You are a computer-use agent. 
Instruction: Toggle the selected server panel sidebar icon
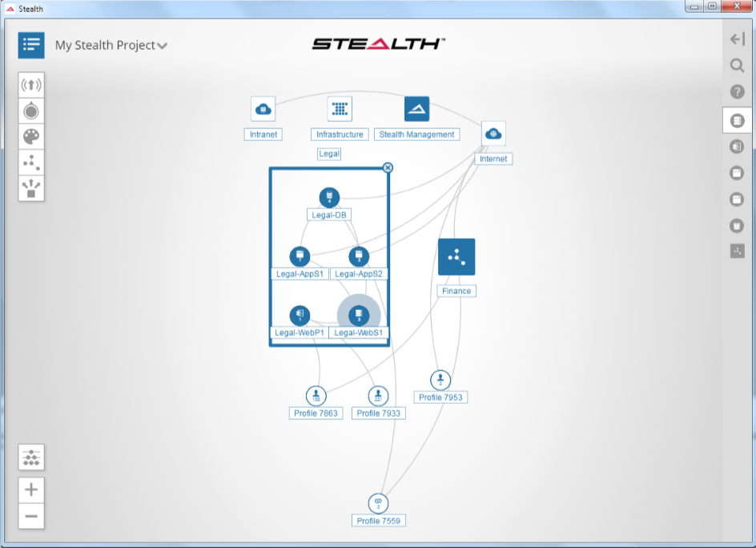[x=737, y=120]
